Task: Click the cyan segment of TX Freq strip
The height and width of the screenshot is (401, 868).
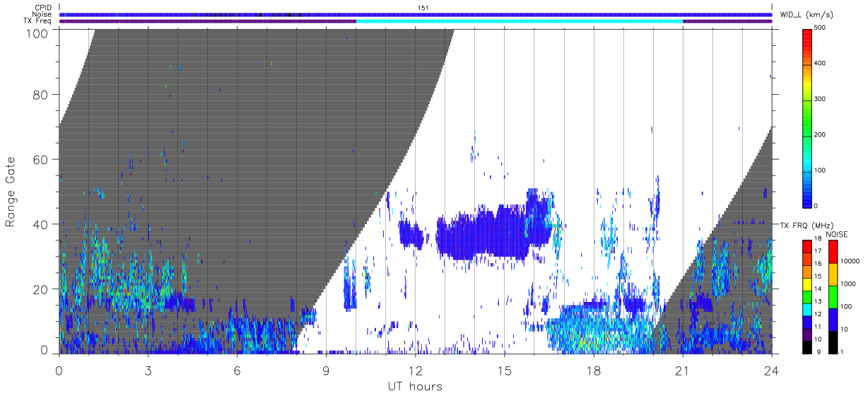Action: click(x=520, y=21)
